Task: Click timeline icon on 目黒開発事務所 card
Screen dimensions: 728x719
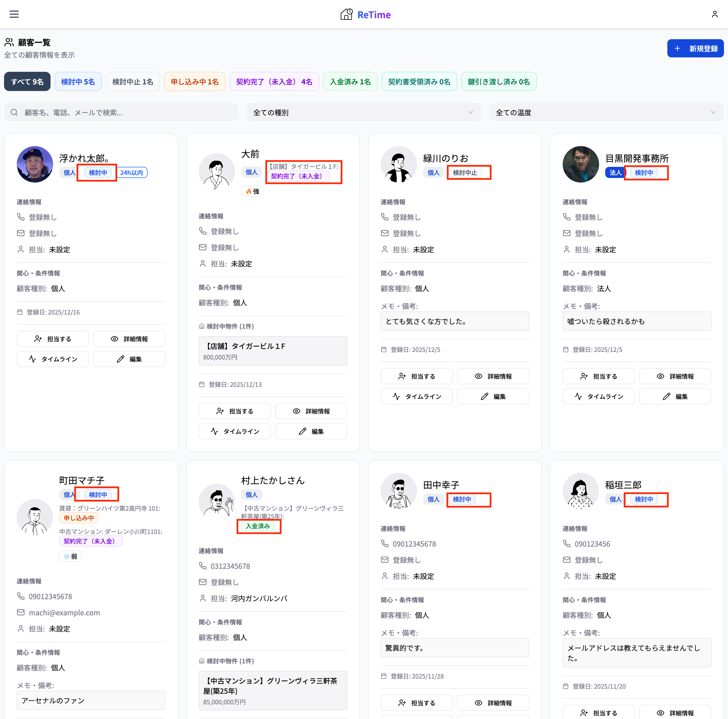Action: click(x=578, y=396)
